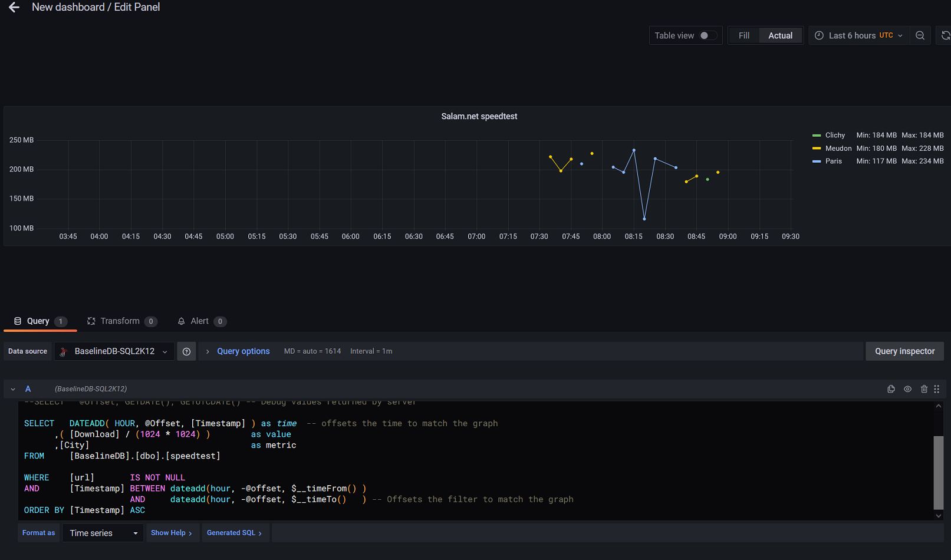The height and width of the screenshot is (560, 951).
Task: Toggle query A visibility eye icon
Action: (x=907, y=389)
